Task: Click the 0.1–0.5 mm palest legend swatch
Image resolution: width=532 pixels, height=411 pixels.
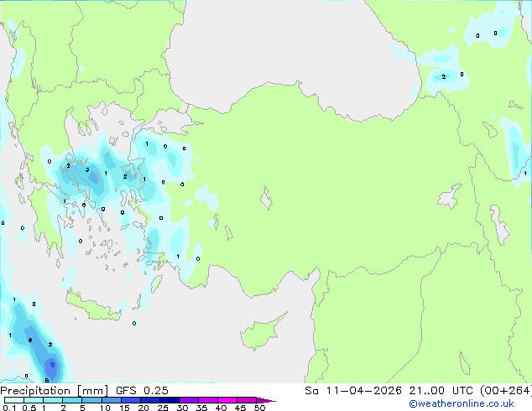Action: coord(14,400)
